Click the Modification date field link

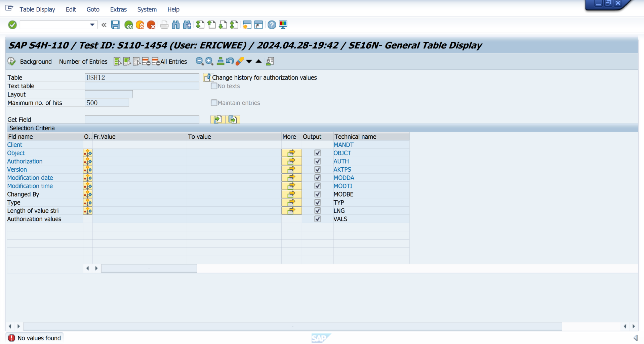[x=30, y=178]
